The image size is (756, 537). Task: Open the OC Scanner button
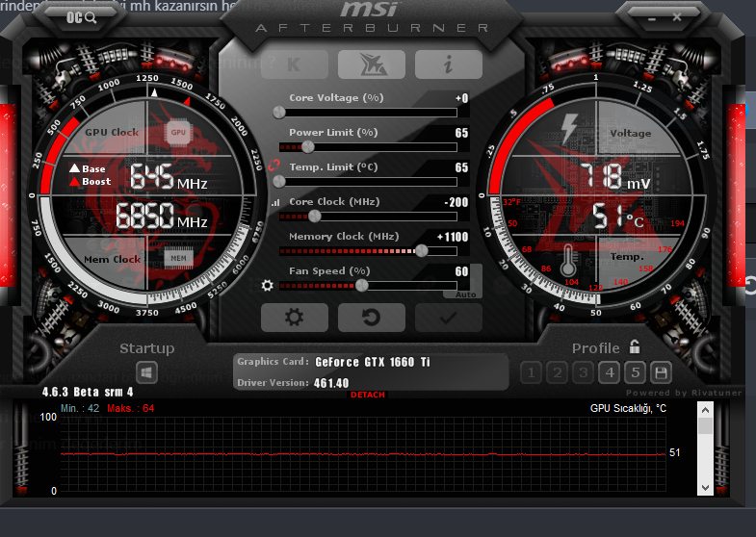[x=82, y=18]
